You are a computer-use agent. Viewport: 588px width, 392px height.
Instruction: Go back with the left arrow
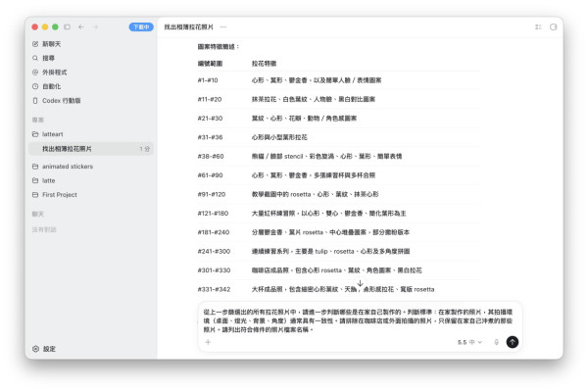point(81,27)
